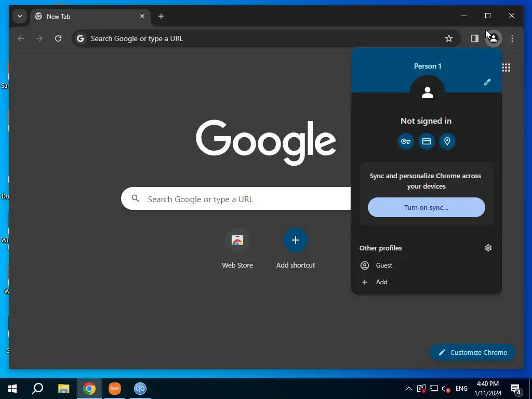532x399 pixels.
Task: Open clock showing 4:40 PM
Action: click(488, 389)
